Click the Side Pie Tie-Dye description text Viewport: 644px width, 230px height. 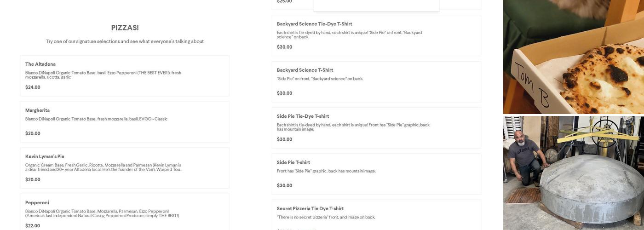[x=353, y=127]
